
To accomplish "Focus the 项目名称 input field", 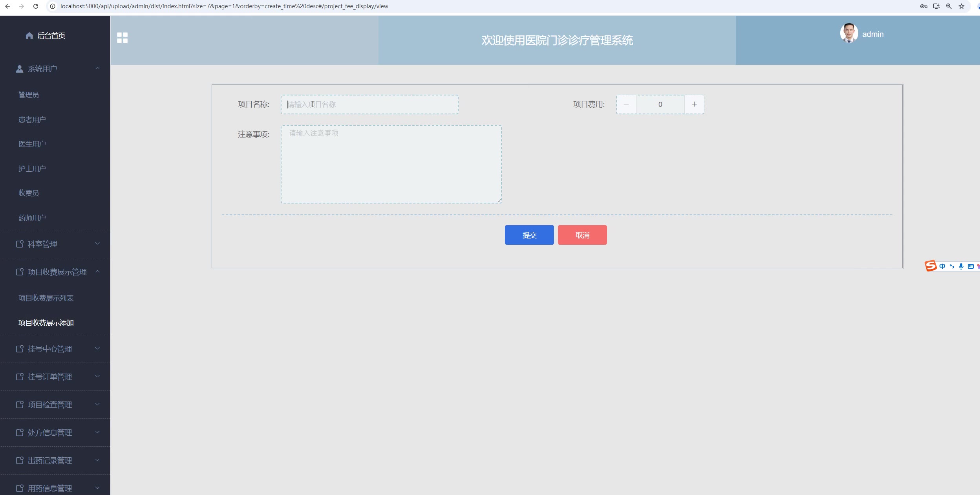I will 369,104.
